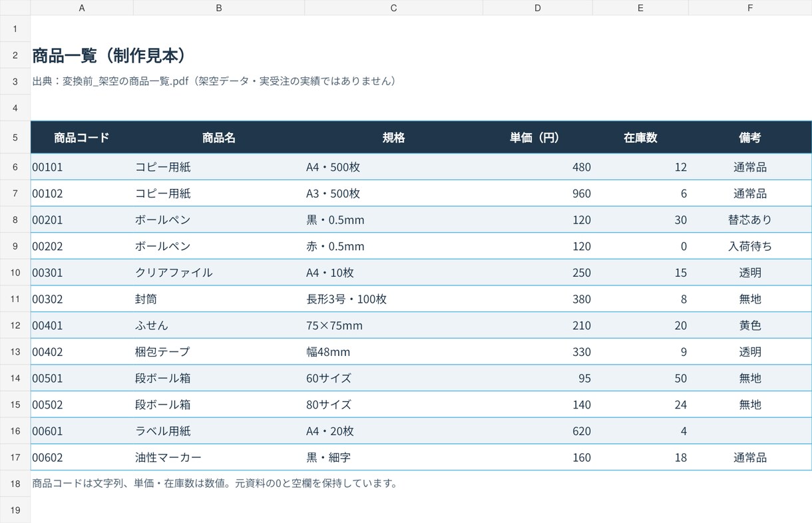Screen dimensions: 812x523
Task: Select product code cell 00501
Action: click(x=82, y=378)
